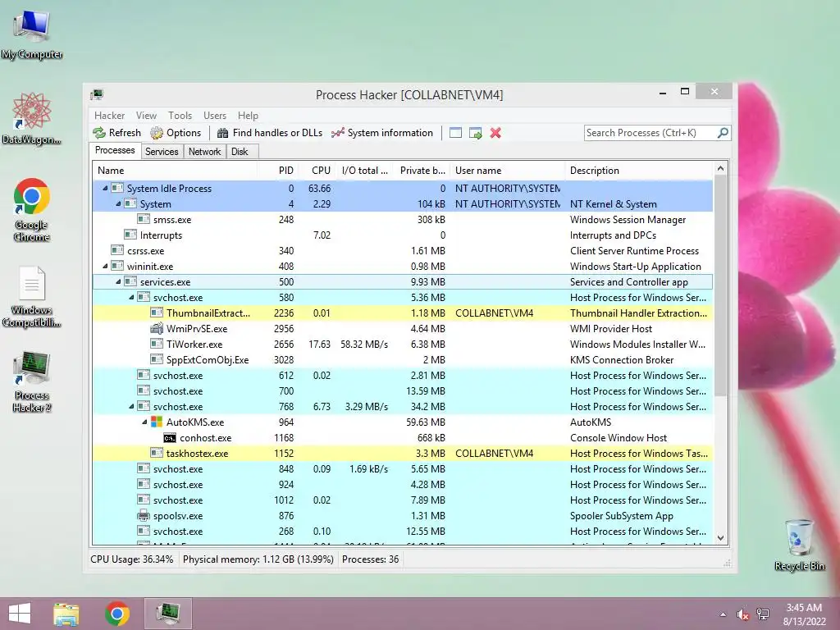
Task: Switch to the Network tab
Action: tap(204, 152)
